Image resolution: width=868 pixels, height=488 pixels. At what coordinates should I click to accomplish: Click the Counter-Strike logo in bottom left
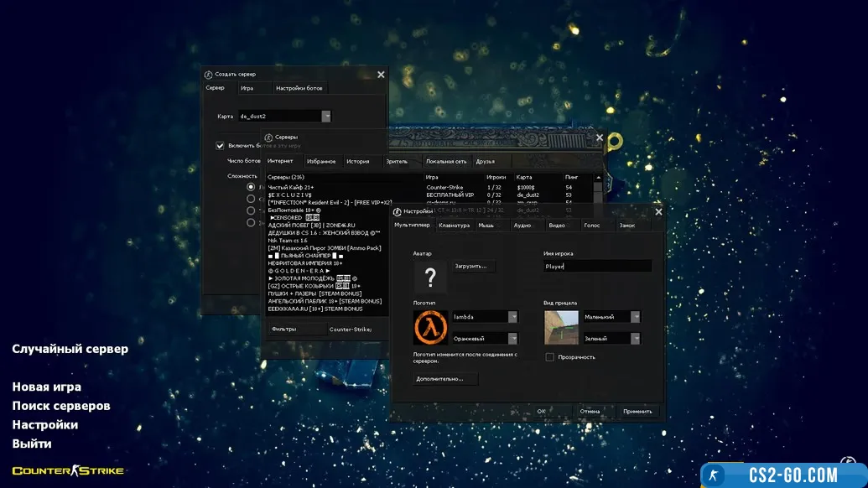68,470
